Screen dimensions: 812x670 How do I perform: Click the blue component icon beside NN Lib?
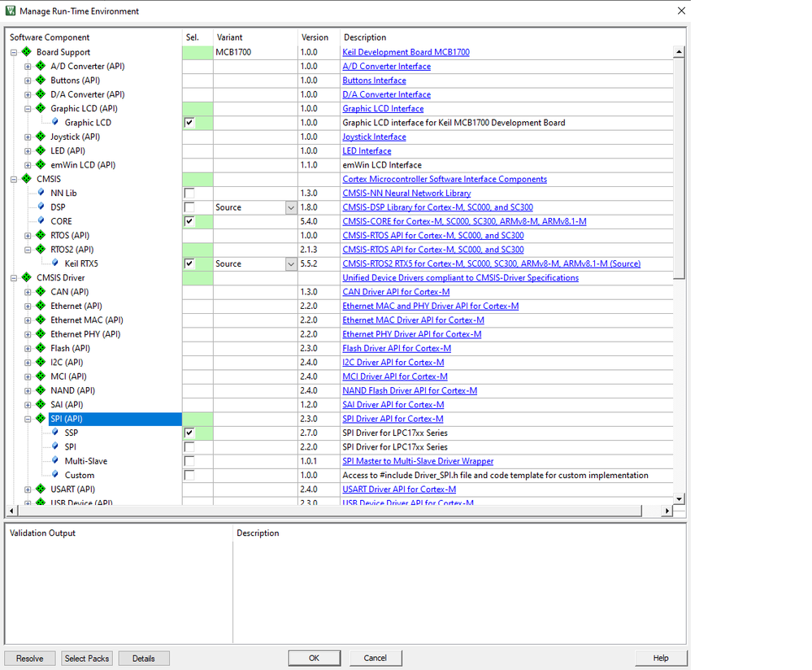point(41,192)
